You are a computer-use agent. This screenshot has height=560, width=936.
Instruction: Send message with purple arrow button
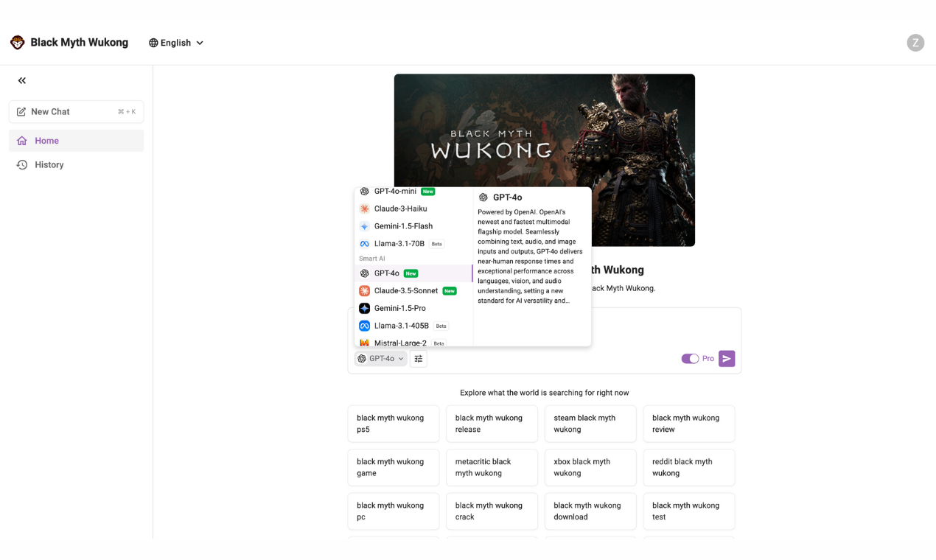(x=727, y=359)
